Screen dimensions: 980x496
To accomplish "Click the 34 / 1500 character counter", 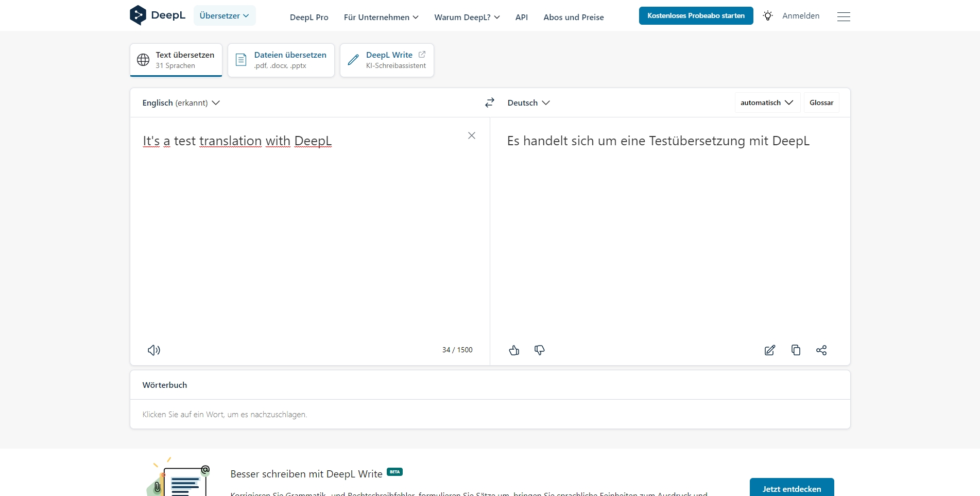I will tap(457, 350).
